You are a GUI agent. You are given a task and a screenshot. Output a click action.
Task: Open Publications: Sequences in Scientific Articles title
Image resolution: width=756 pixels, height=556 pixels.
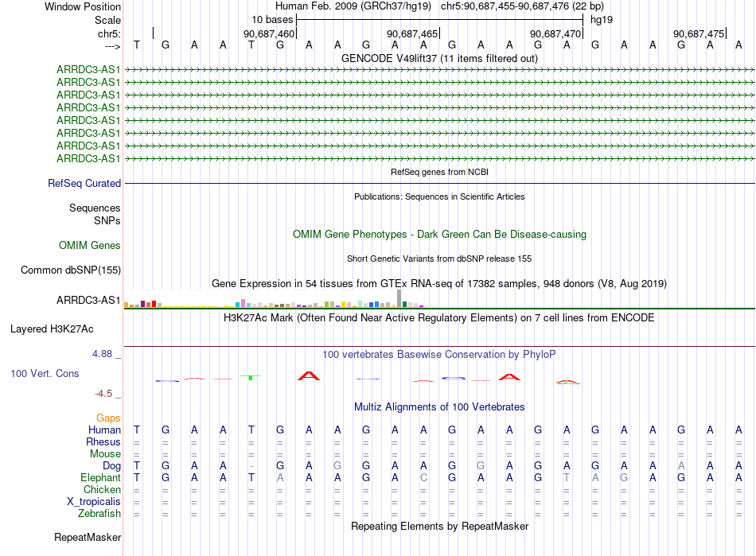[x=439, y=196]
